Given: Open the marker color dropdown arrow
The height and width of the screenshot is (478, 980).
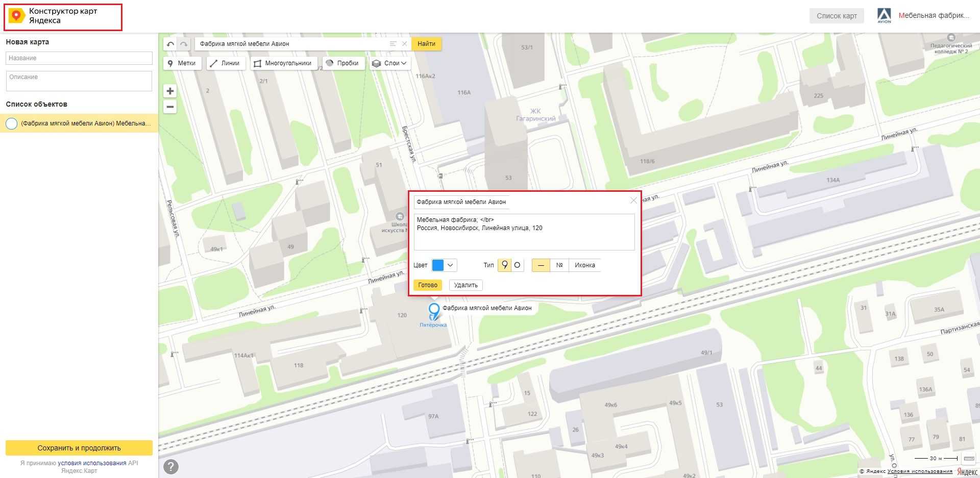Looking at the screenshot, I should 450,265.
